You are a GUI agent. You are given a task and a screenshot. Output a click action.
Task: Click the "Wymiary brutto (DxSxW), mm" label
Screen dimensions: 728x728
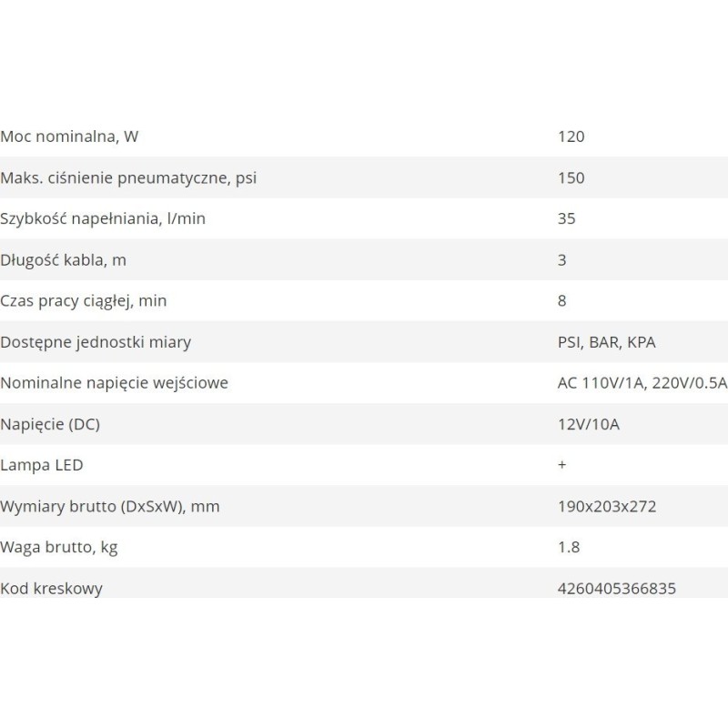click(110, 506)
